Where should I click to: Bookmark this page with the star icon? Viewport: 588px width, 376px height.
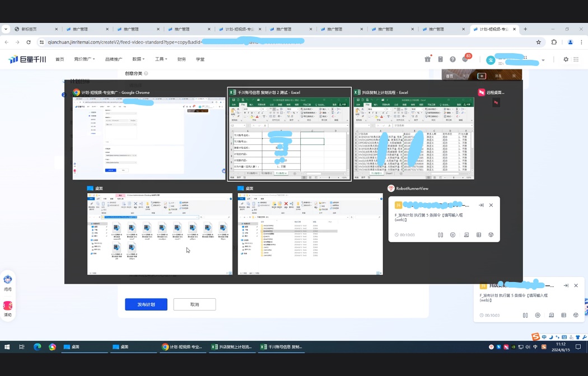click(x=539, y=43)
